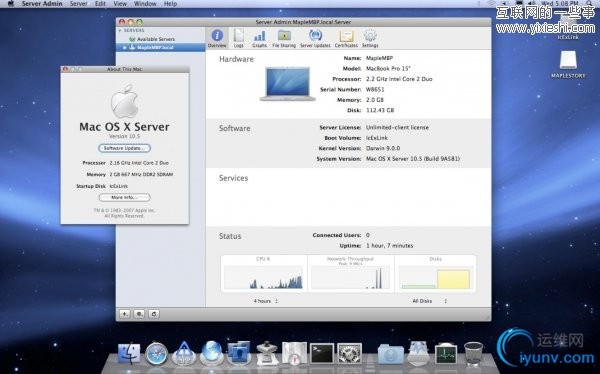Open Certificates in the toolbar
The width and height of the screenshot is (600, 374).
(x=346, y=39)
